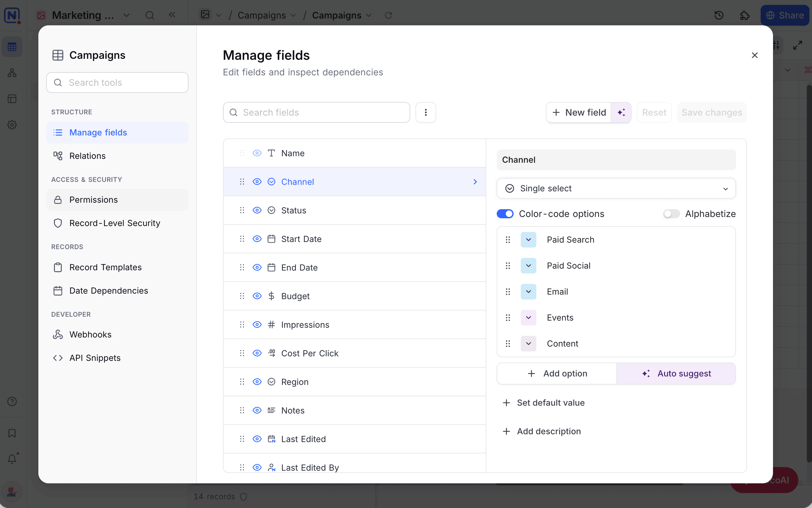Image resolution: width=812 pixels, height=508 pixels.
Task: Grab the drag handle of Budget field
Action: coord(242,296)
